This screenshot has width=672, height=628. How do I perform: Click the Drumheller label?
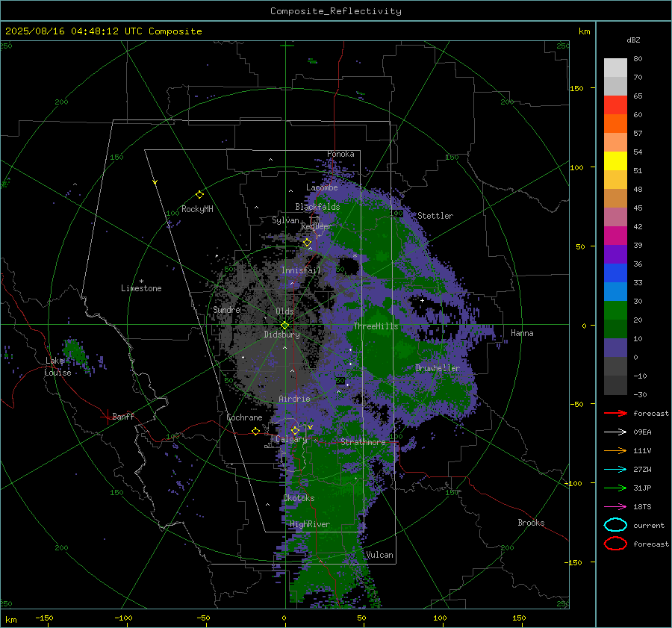tap(438, 368)
